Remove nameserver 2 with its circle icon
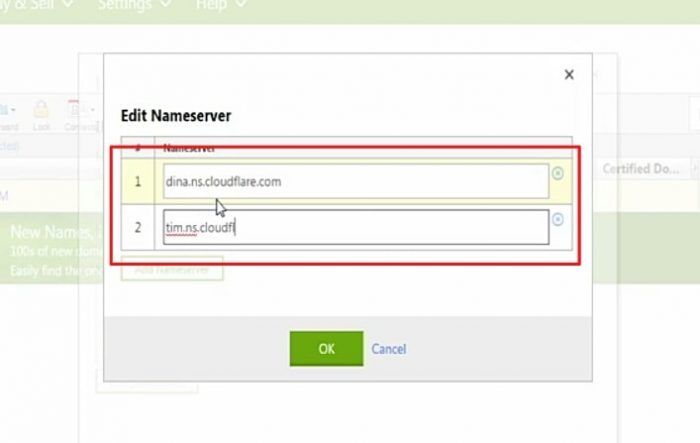This screenshot has width=700, height=443. 558,219
